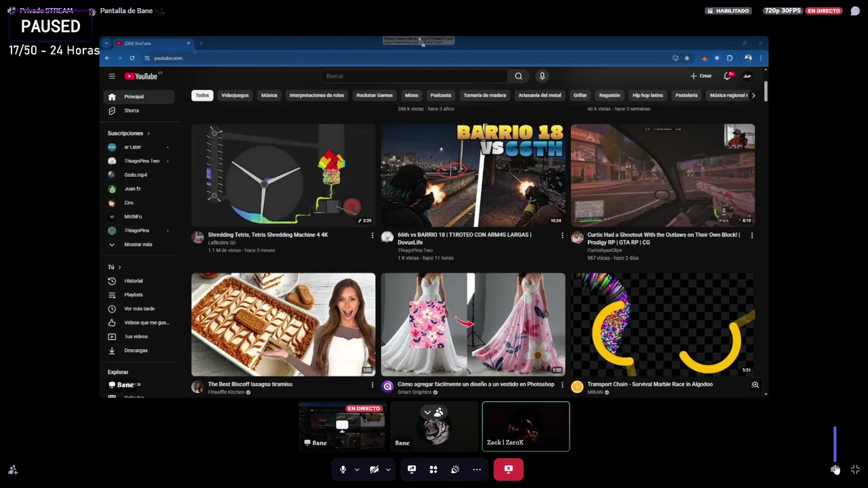Select the Música filter chip
Screen dimensions: 868x488
click(x=269, y=96)
